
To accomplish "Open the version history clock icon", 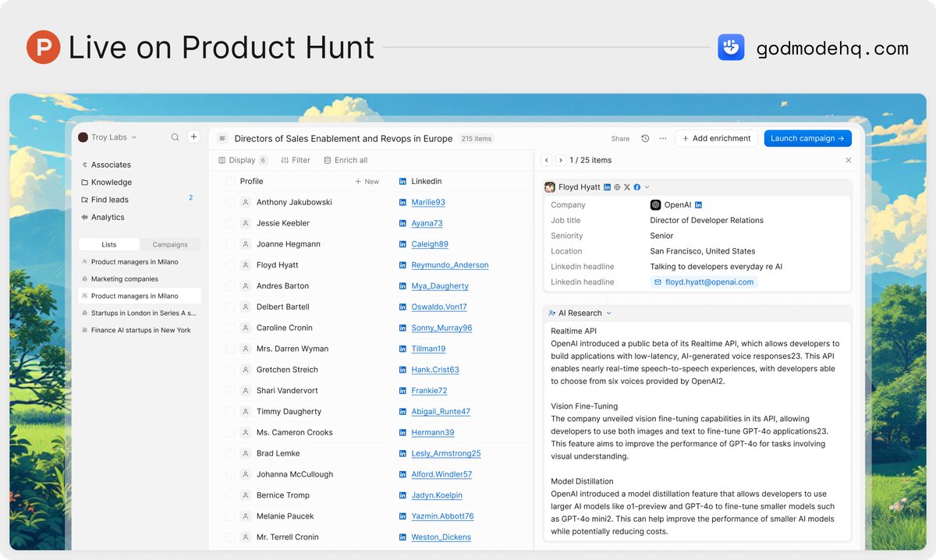I will 645,138.
